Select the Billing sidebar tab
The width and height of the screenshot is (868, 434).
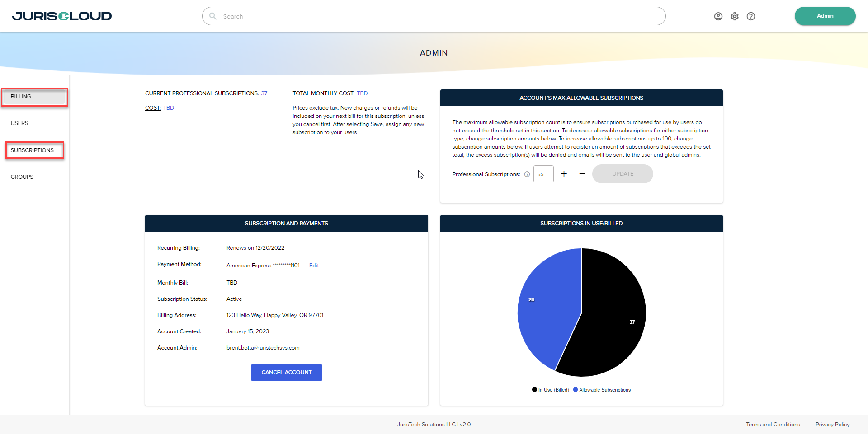coord(21,97)
